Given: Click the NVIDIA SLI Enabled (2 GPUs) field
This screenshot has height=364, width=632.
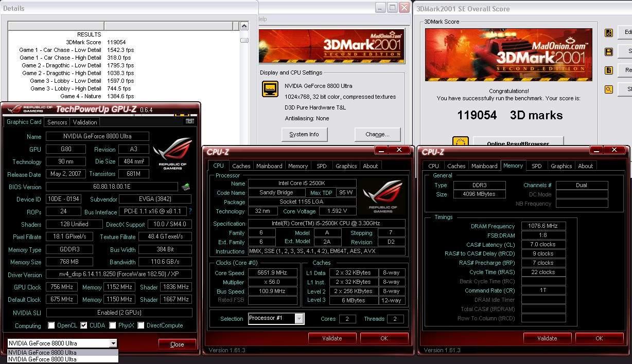Looking at the screenshot, I should (119, 313).
